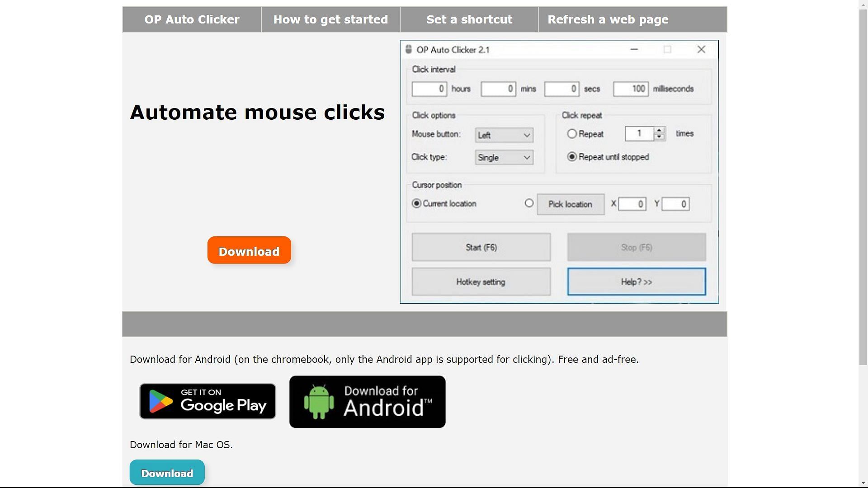The width and height of the screenshot is (868, 488).
Task: Click the orange Download button
Action: pos(249,250)
